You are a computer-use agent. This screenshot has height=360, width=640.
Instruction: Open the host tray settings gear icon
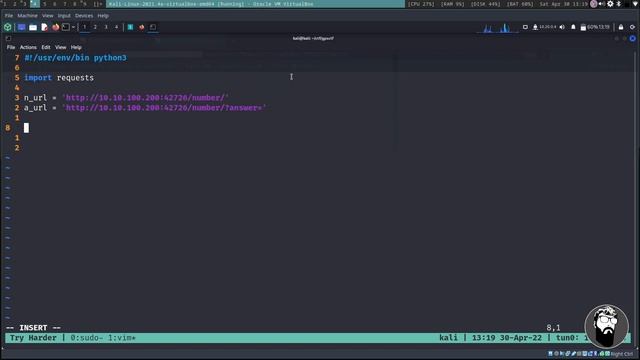[610, 4]
